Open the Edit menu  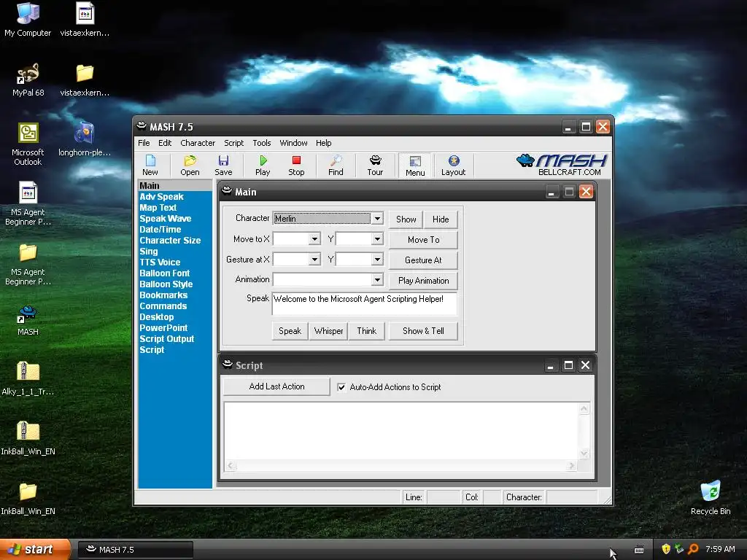pos(165,143)
